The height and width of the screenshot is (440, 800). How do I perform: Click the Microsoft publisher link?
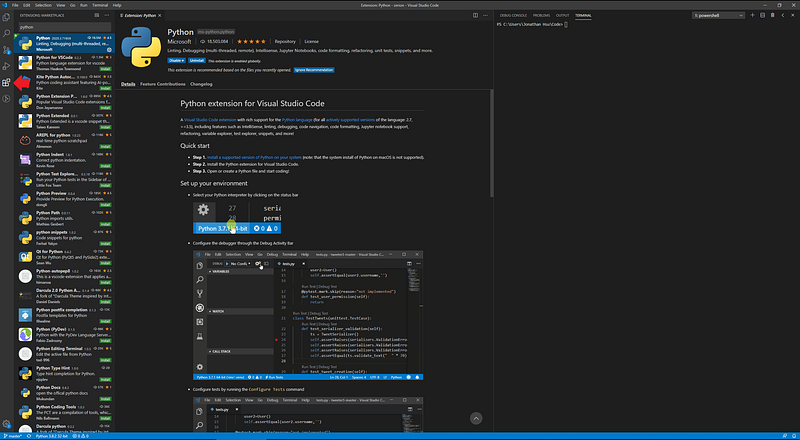pyautogui.click(x=180, y=41)
